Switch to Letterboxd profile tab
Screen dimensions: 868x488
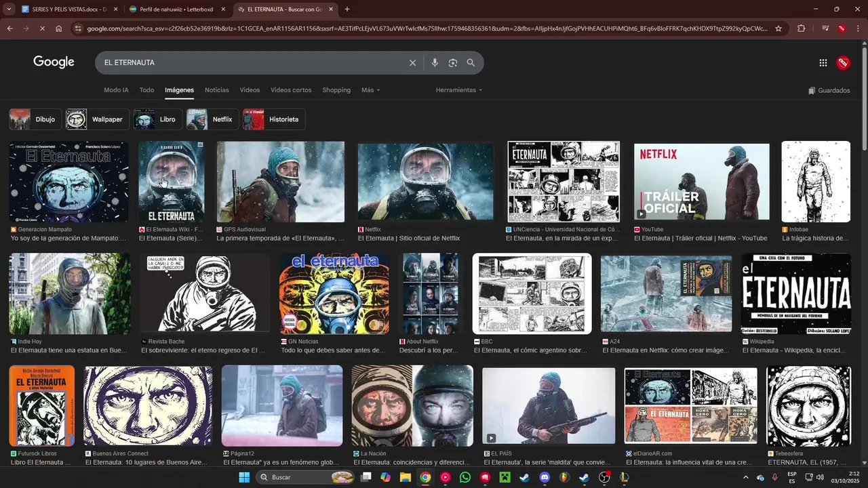click(176, 9)
